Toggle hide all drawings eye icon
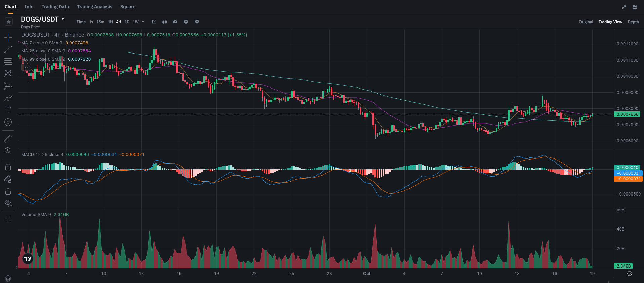Viewport: 644px width, 283px height. [8, 203]
